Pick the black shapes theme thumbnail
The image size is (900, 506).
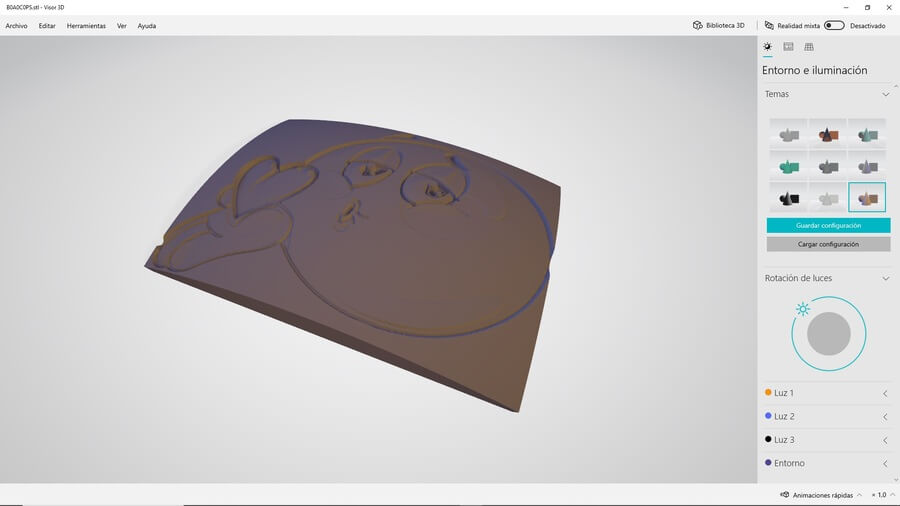point(789,197)
